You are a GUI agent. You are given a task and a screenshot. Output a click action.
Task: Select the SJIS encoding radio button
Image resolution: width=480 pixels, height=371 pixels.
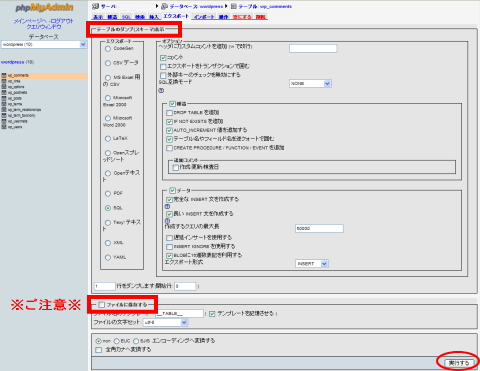click(x=136, y=341)
